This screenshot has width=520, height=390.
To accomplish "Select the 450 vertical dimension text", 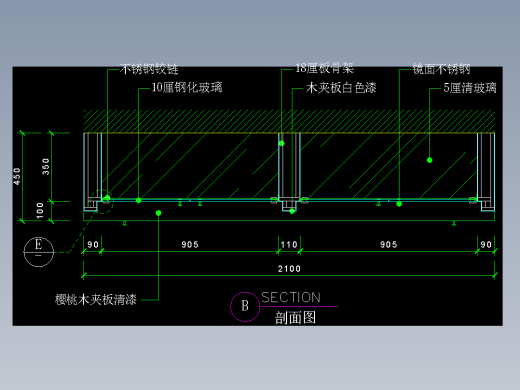I will 17,176.
